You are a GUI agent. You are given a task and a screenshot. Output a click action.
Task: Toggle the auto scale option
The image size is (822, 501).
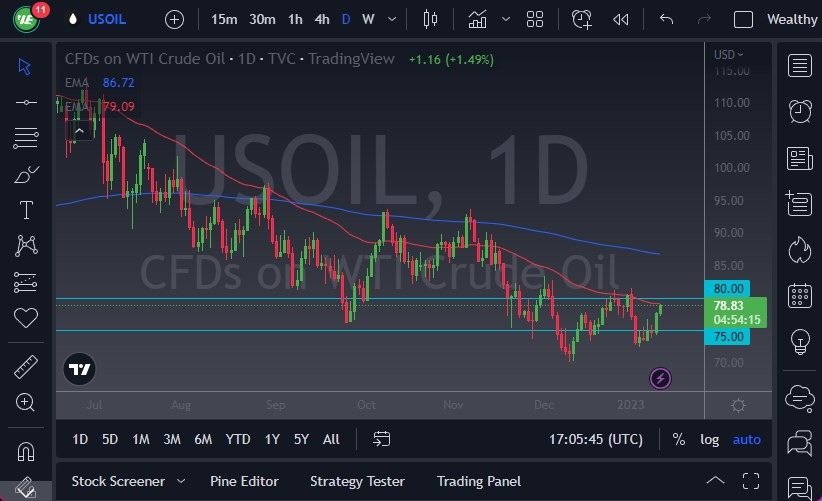pyautogui.click(x=746, y=439)
